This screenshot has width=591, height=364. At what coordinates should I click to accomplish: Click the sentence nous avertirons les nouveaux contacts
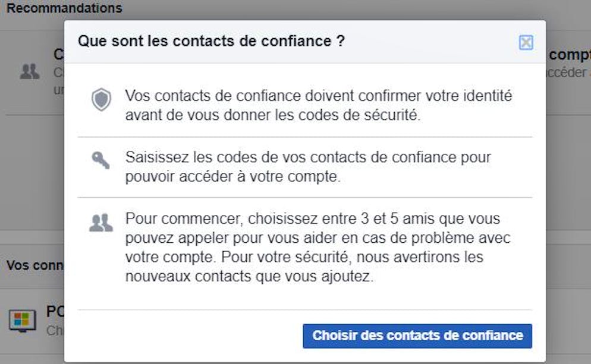304,267
